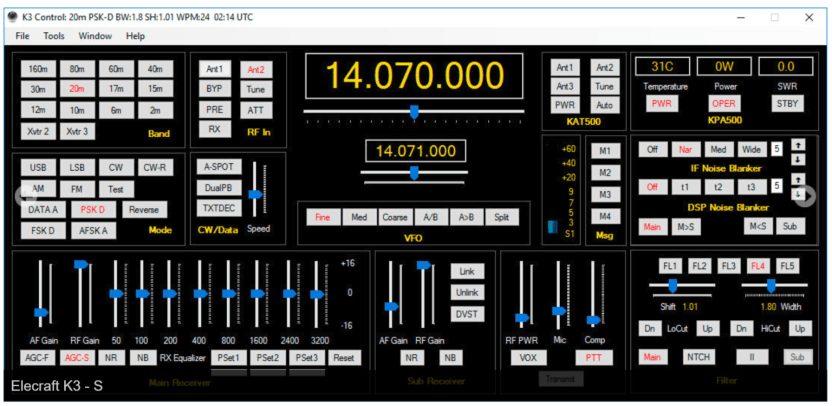Image resolution: width=832 pixels, height=406 pixels.
Task: Toggle the AGC-S button on main receiver
Action: click(77, 357)
